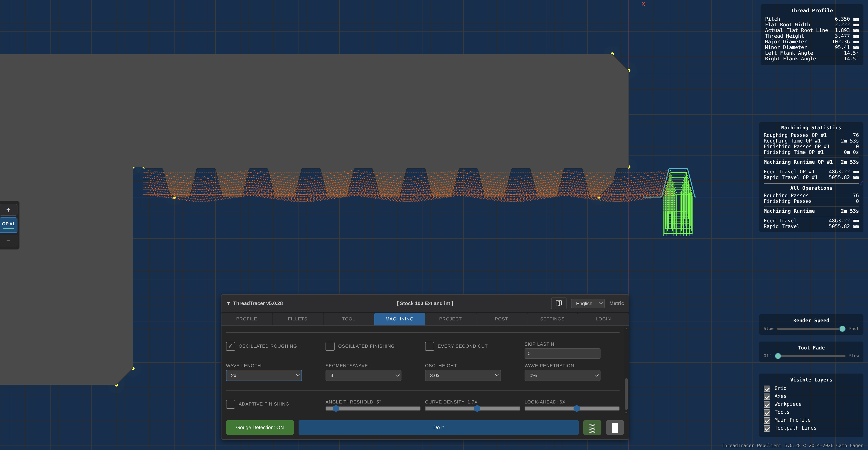Viewport: 868px width, 450px height.
Task: Click the minus icon to remove an operation
Action: pyautogui.click(x=8, y=241)
